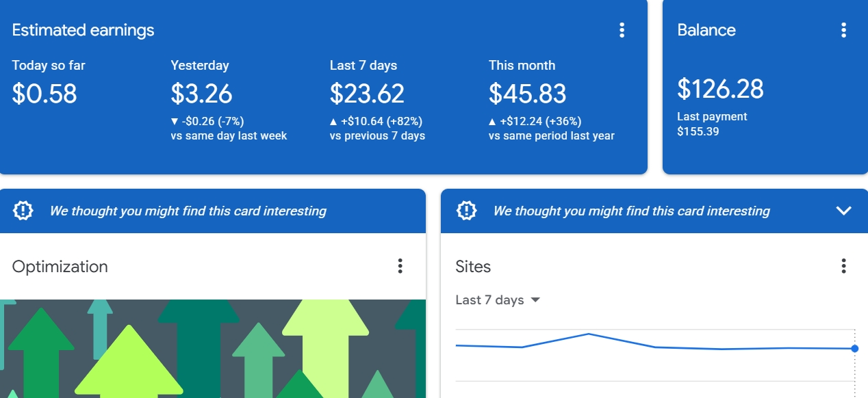This screenshot has width=868, height=398.
Task: Click the dropdown arrow beside Last 7 days
Action: [535, 300]
